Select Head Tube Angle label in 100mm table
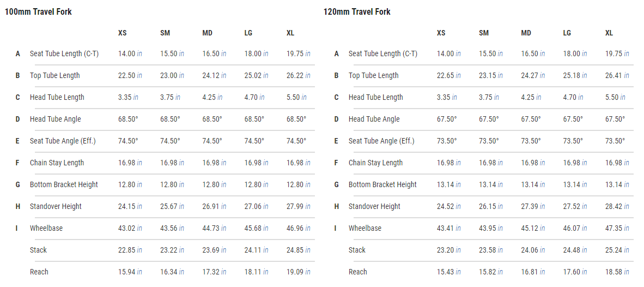Image resolution: width=644 pixels, height=287 pixels. click(55, 119)
